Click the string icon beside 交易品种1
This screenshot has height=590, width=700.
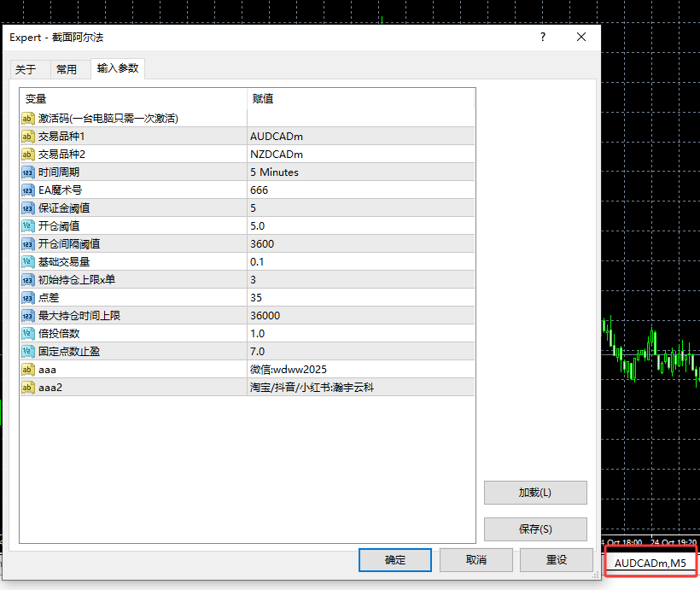[27, 137]
